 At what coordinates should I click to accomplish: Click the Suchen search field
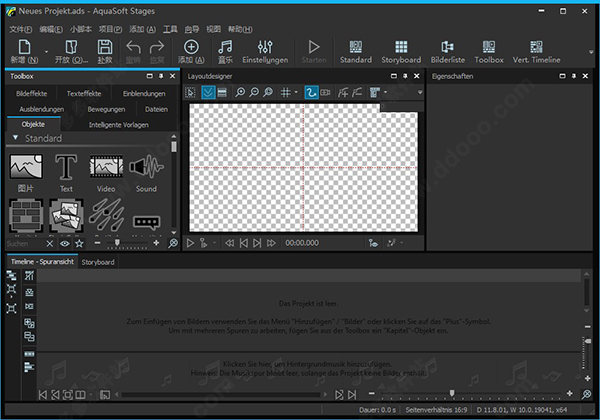[x=24, y=243]
